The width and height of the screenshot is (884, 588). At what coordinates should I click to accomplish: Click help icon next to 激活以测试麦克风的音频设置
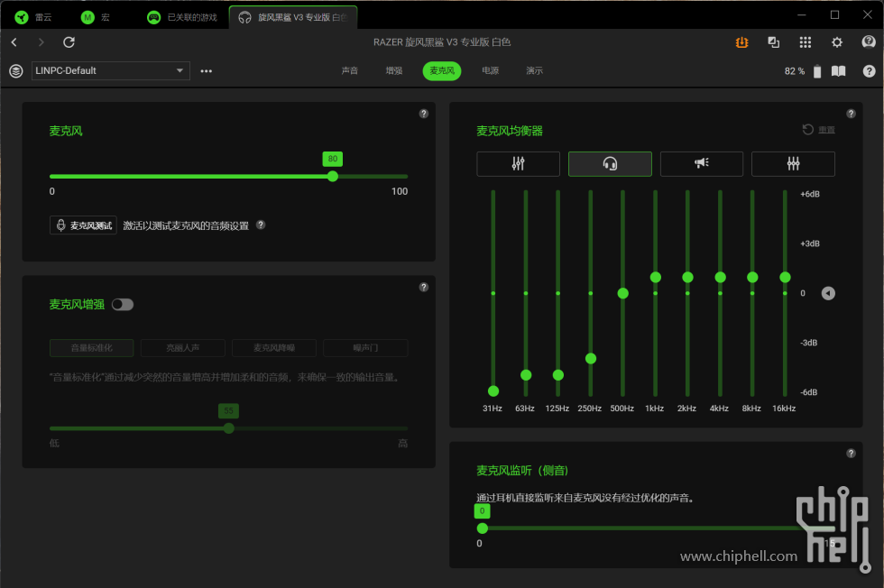[x=261, y=225]
